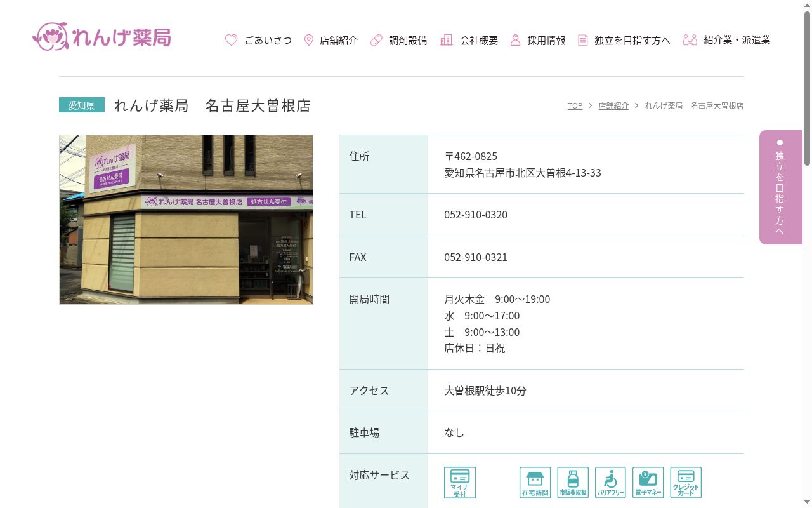Screen dimensions: 812x508
Task: Click the 対応サービス row label
Action: (379, 475)
